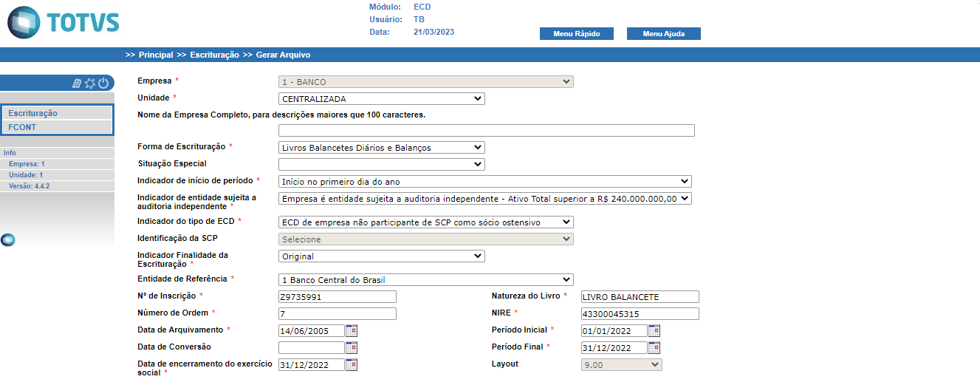The width and height of the screenshot is (980, 385).
Task: Open the FCONT sidebar menu
Action: tap(58, 127)
